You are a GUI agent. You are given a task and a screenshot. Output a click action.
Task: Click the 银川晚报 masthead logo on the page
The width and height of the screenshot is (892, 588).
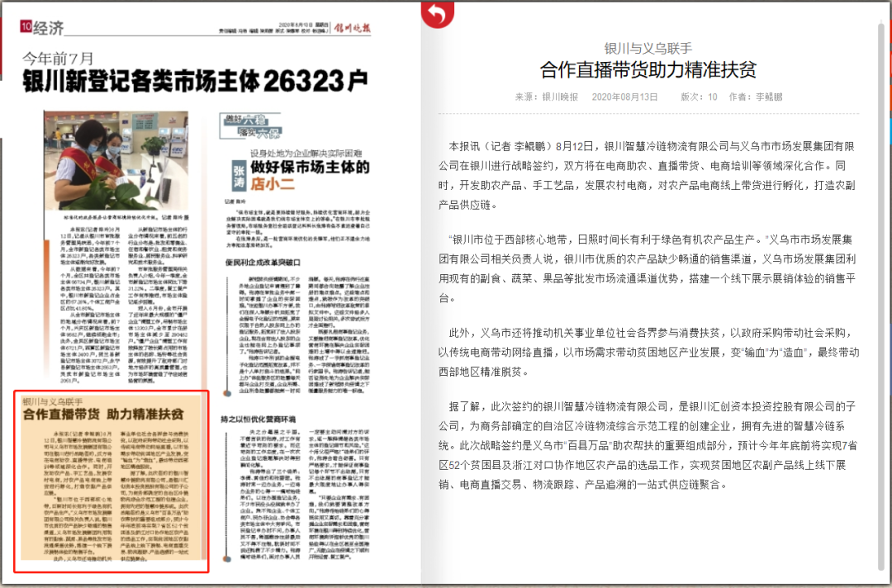tap(352, 28)
